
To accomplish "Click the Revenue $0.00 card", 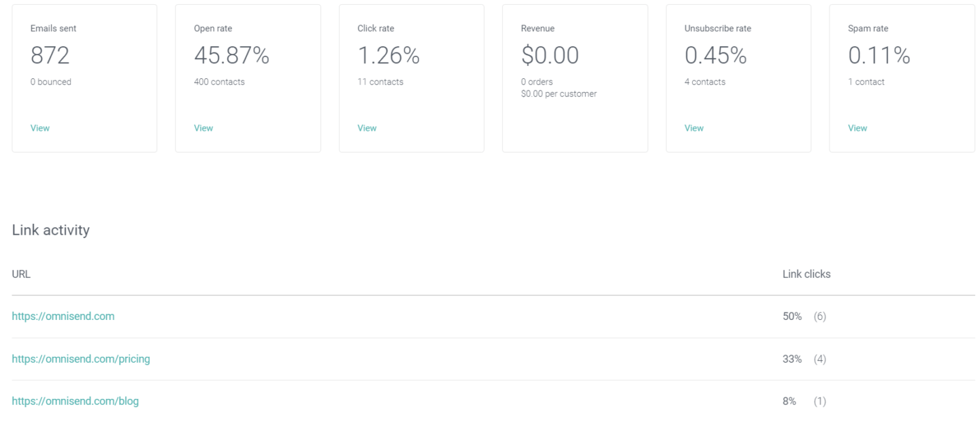I will tap(575, 78).
